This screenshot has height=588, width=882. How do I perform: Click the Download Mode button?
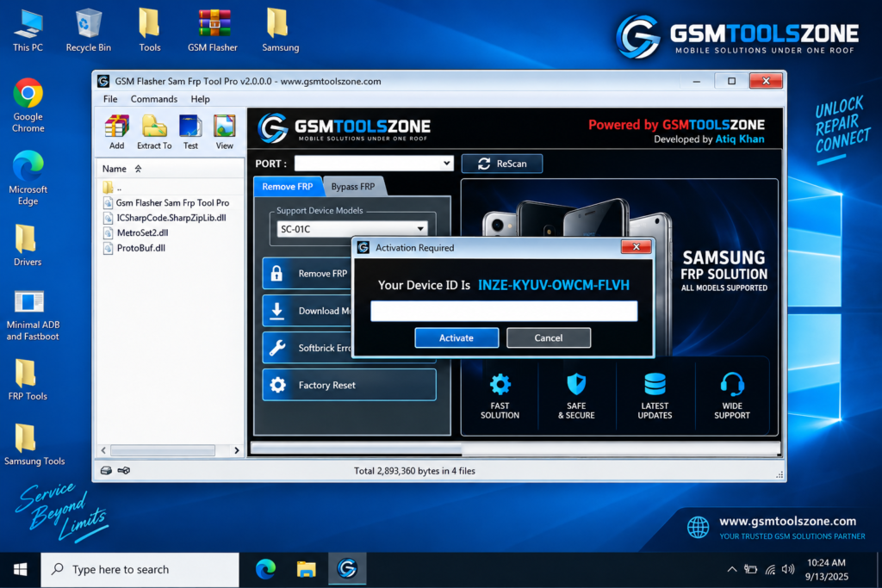(307, 311)
